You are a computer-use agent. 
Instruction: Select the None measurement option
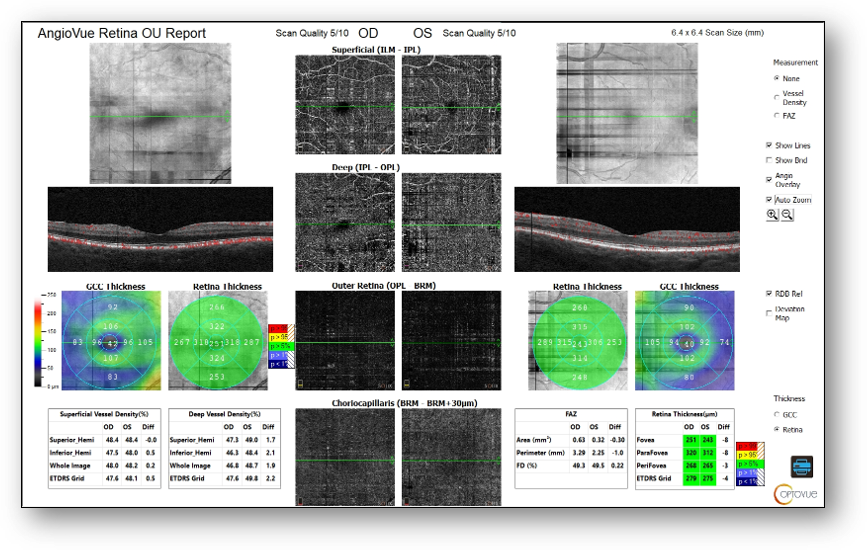(778, 78)
